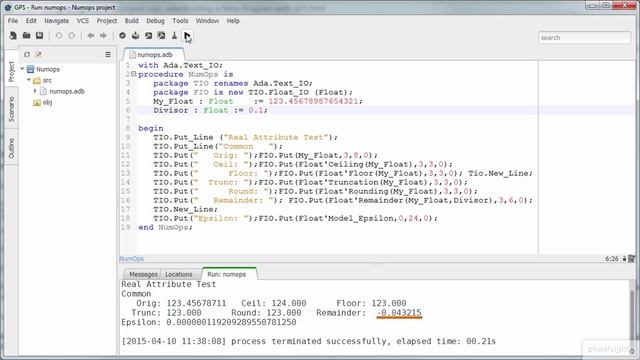Open the Window menu
Image resolution: width=640 pixels, height=360 pixels.
click(x=207, y=21)
